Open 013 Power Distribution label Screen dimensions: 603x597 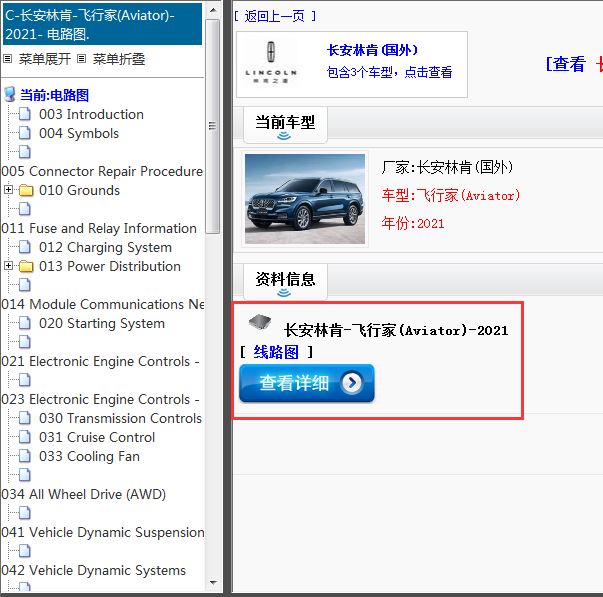[x=110, y=266]
